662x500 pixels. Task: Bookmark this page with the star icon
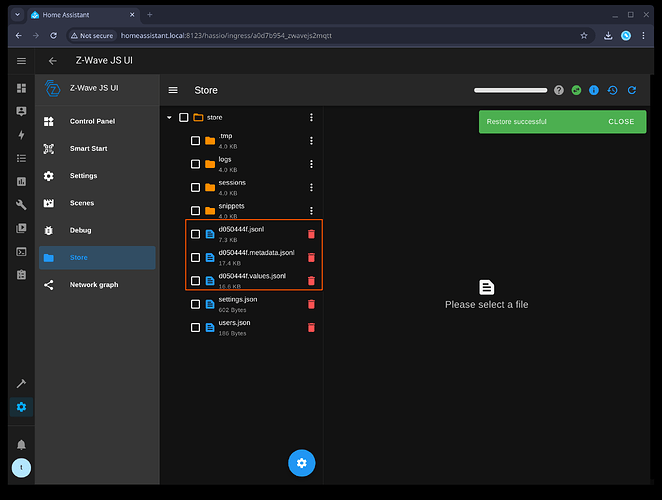(584, 35)
